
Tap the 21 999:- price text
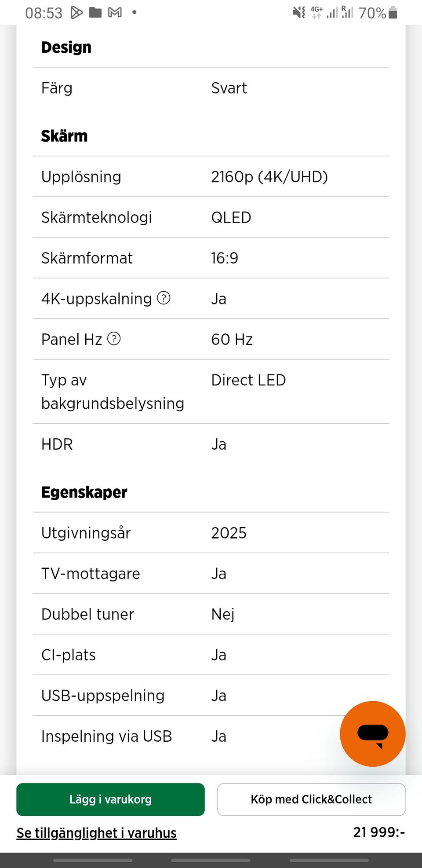coord(379,832)
